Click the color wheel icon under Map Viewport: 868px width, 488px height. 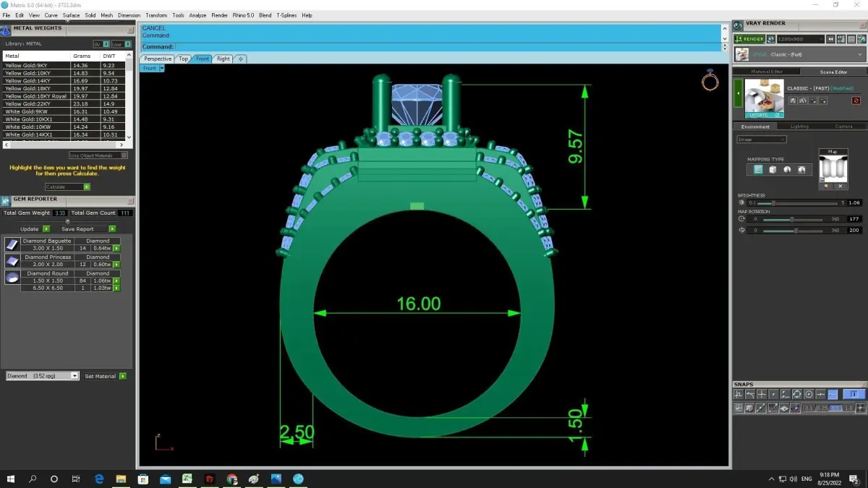[826, 187]
